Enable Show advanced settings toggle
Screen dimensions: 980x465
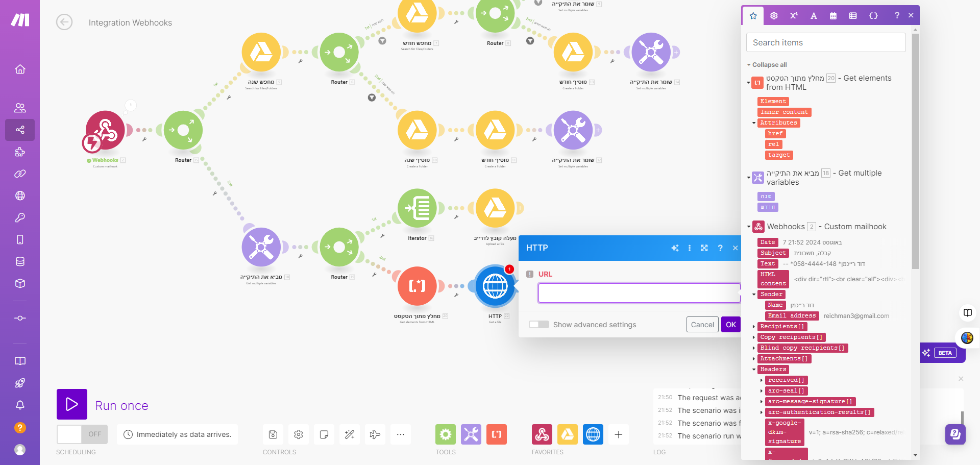[x=539, y=325]
